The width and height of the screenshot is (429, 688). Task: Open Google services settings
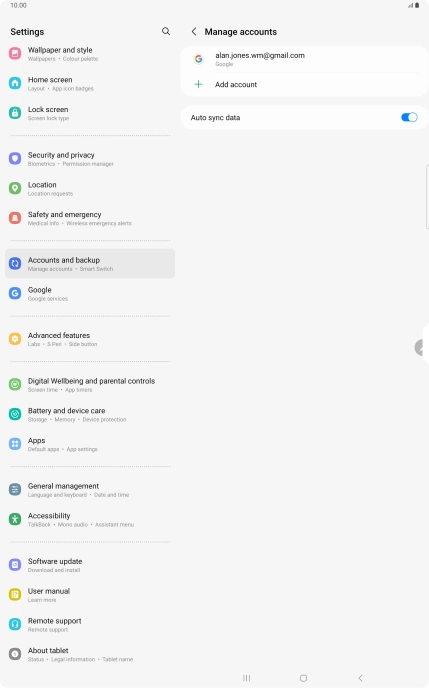(90, 294)
